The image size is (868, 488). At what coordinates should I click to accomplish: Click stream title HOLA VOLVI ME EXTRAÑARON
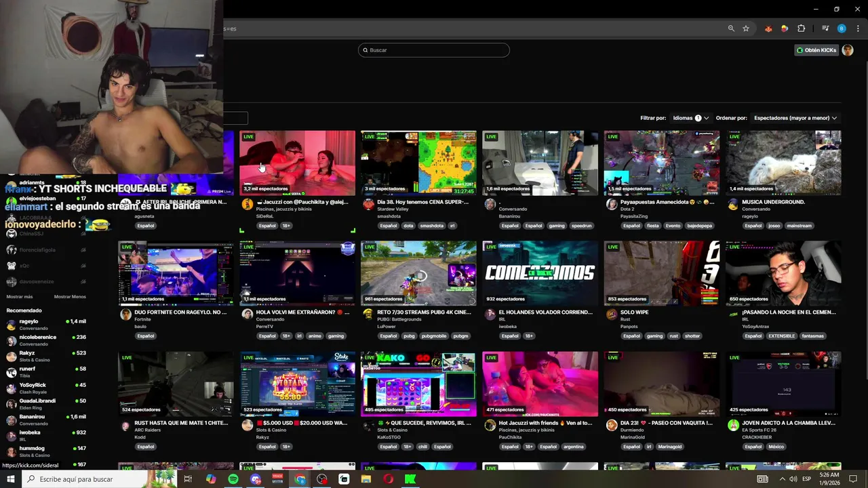pos(302,312)
